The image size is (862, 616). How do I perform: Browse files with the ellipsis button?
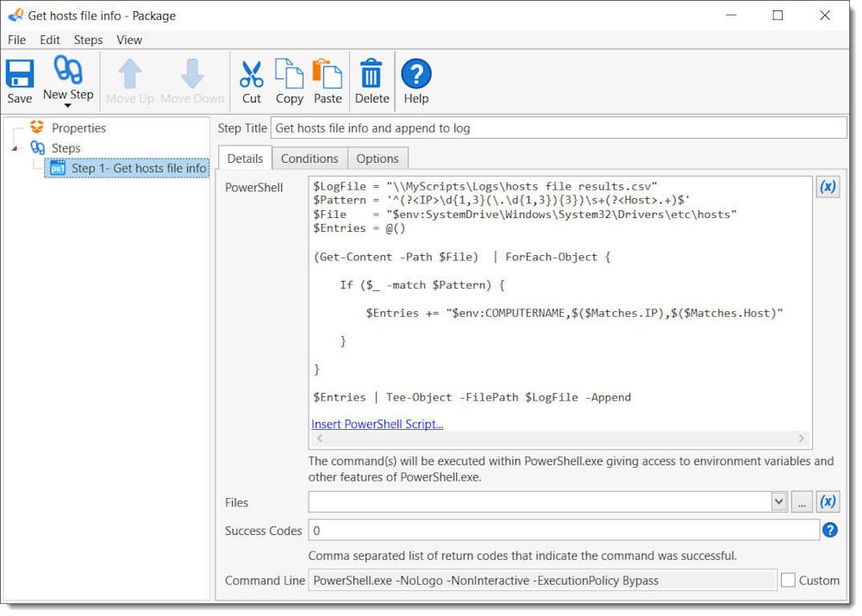pos(802,501)
